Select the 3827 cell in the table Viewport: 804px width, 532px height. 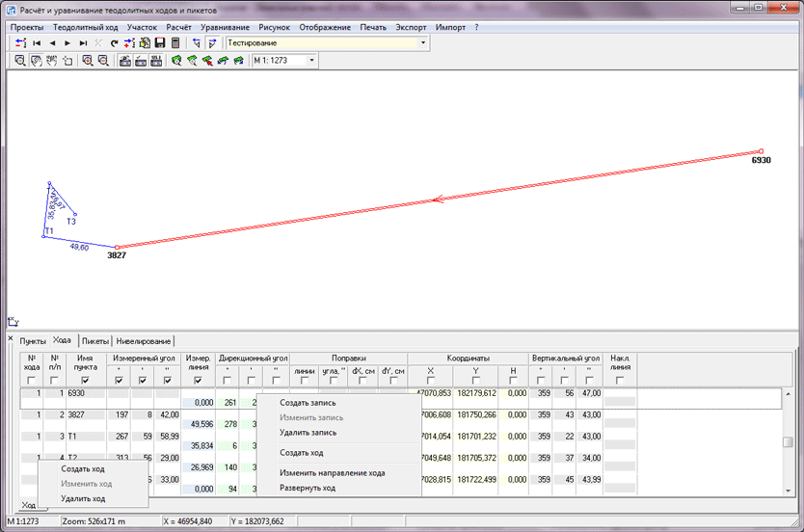[86, 414]
